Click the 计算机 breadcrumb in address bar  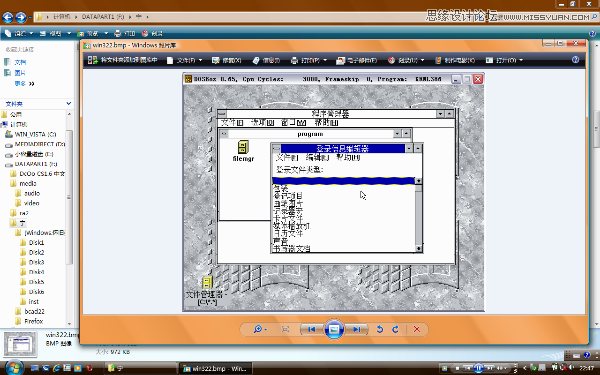pos(62,17)
